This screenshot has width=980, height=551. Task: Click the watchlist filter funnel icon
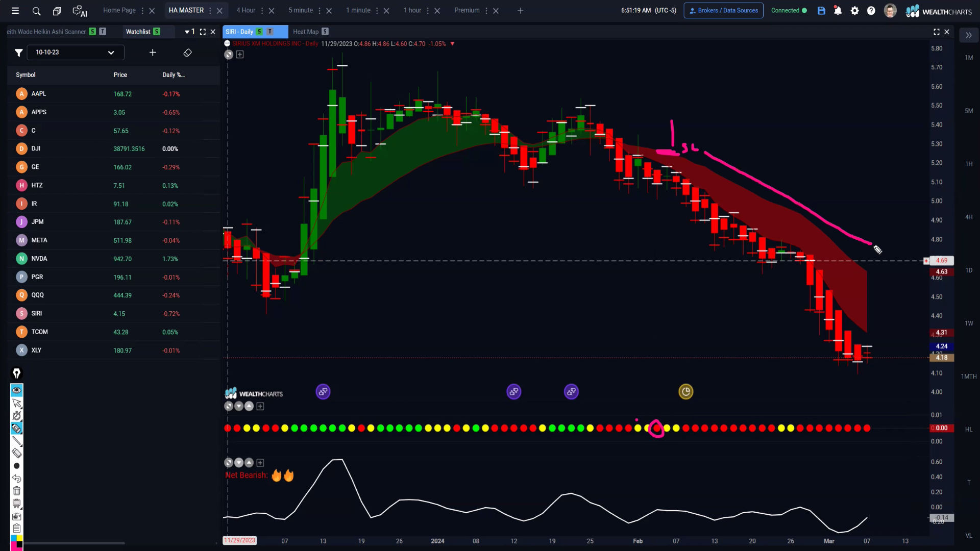18,53
